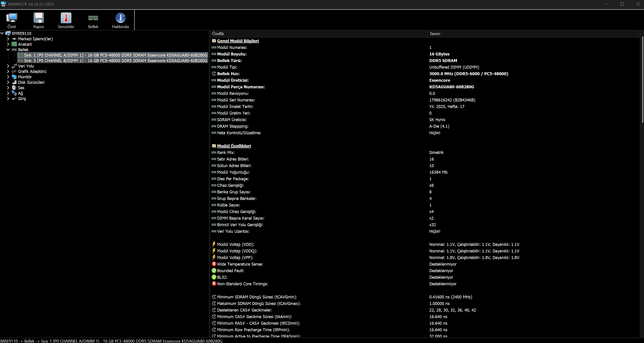Click the Disk Sürücüleri drive icon
Image resolution: width=644 pixels, height=343 pixels.
14,82
